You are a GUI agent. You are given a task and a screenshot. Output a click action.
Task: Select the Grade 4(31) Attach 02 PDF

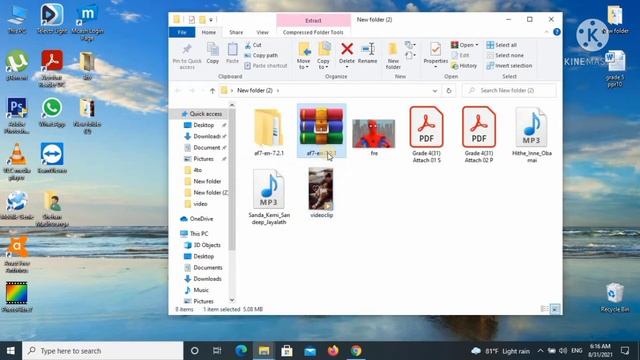pyautogui.click(x=478, y=134)
